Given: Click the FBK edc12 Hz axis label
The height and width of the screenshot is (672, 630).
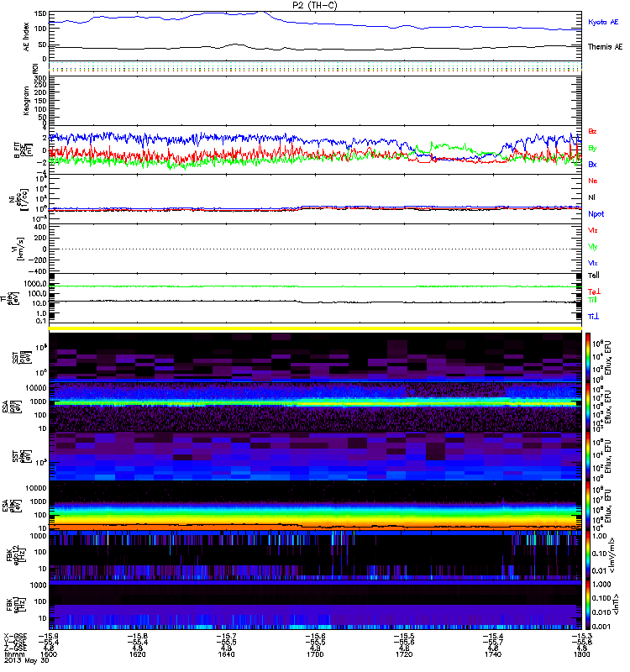Looking at the screenshot, I should [16, 556].
